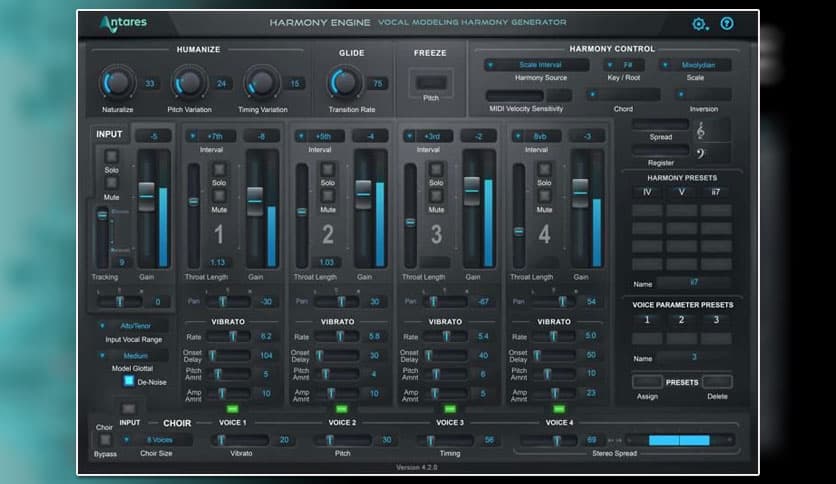Viewport: 836px width, 484px height.
Task: Solo harmony voice 1
Action: 219,169
